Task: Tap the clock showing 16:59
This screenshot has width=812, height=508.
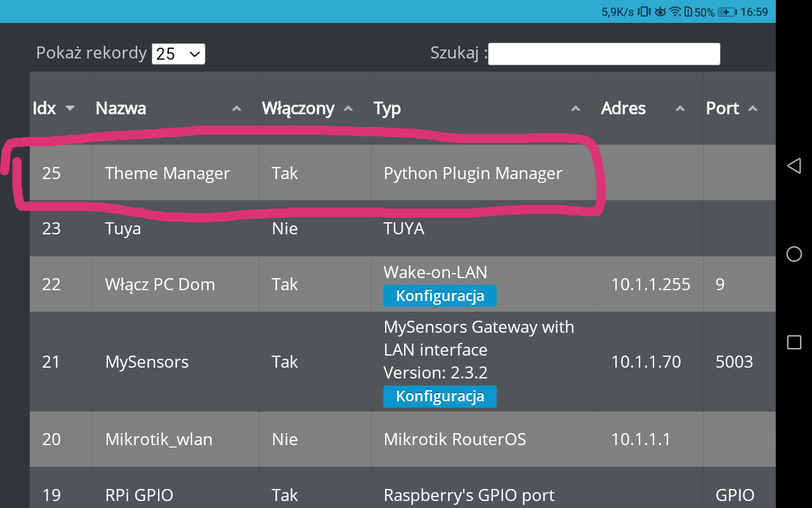Action: tap(754, 11)
